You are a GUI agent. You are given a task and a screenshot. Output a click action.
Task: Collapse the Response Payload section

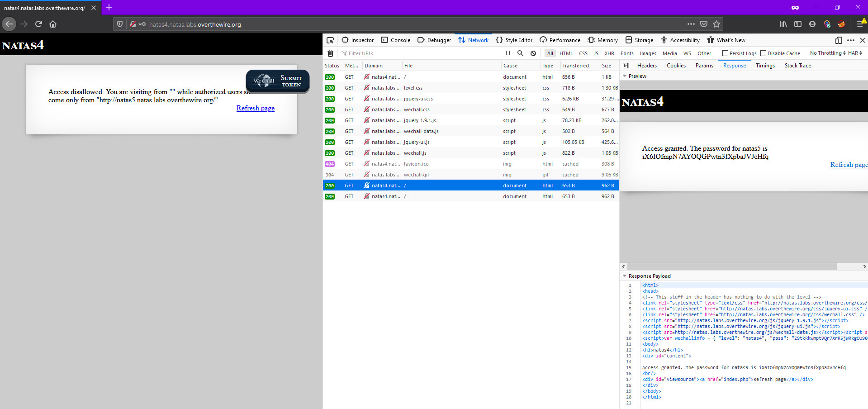(625, 276)
